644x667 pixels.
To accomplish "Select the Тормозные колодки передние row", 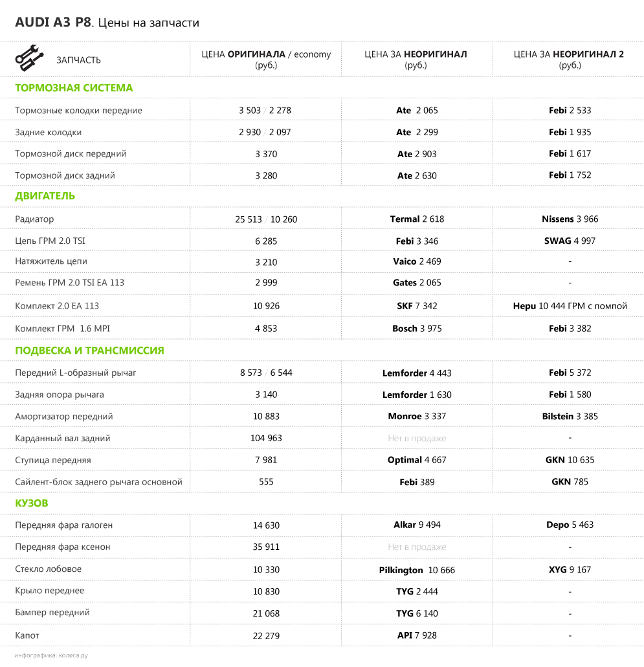I will click(x=78, y=111).
